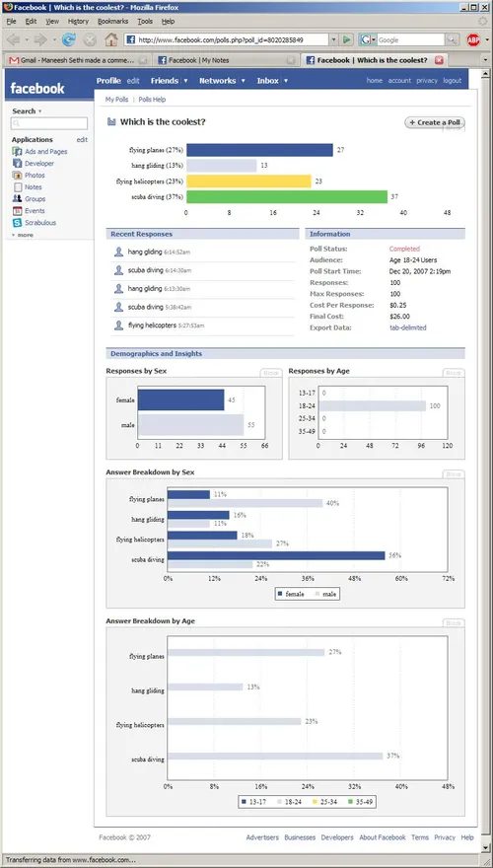This screenshot has height=868, width=493.
Task: Toggle Block on Responses by Age chart
Action: click(x=454, y=373)
